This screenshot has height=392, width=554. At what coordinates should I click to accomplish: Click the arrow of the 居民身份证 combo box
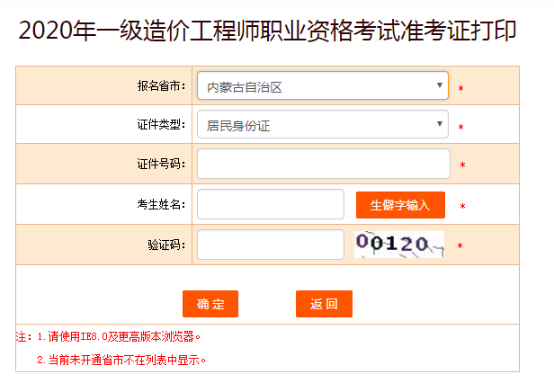440,125
